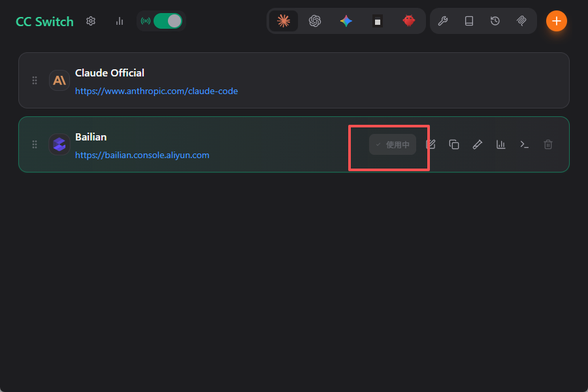Open the MCP paperclip-style icon
Viewport: 588px width, 392px height.
point(521,21)
